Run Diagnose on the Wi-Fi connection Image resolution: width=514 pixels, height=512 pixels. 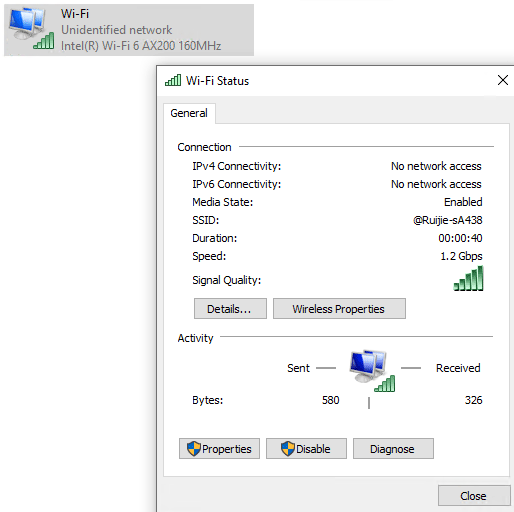[x=393, y=449]
